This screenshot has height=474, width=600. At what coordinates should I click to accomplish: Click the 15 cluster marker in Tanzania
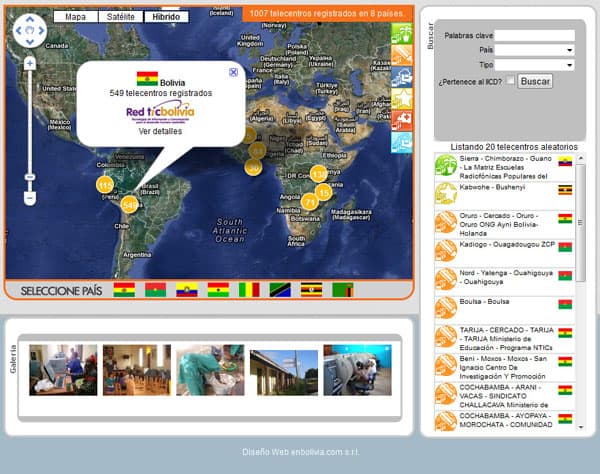coord(324,192)
